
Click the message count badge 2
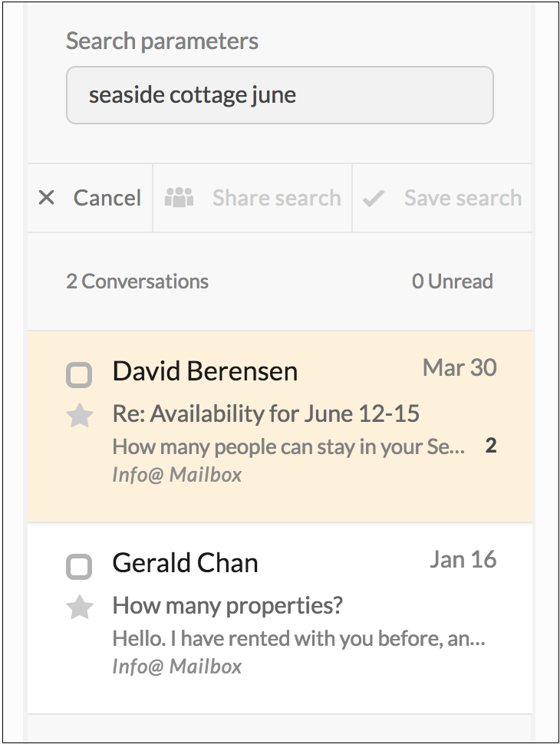pyautogui.click(x=491, y=446)
